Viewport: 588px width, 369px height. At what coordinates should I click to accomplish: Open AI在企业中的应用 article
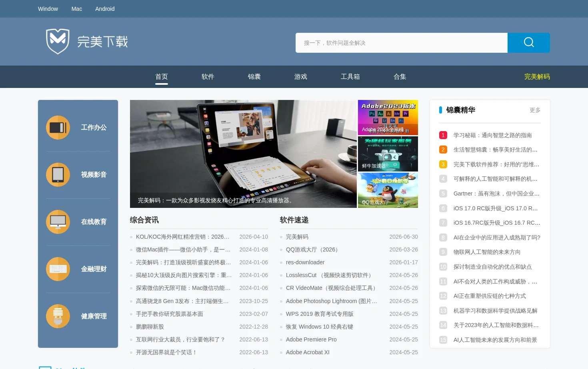pyautogui.click(x=497, y=238)
